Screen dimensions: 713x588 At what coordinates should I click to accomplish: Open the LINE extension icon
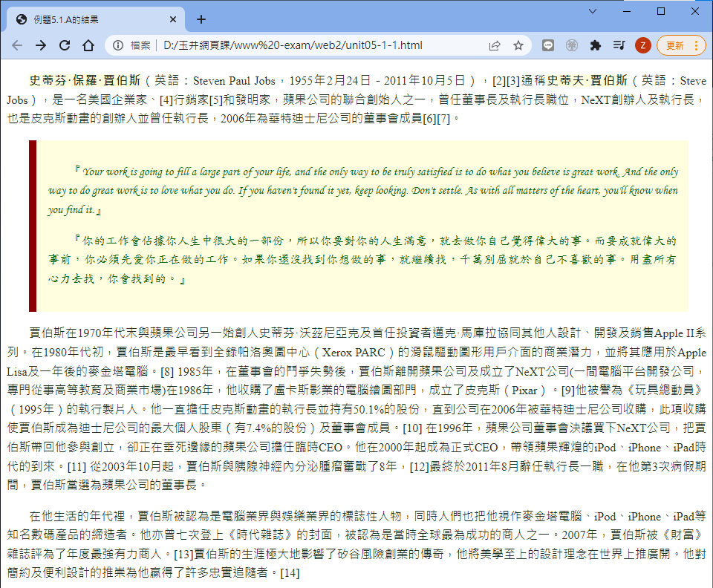tap(548, 45)
